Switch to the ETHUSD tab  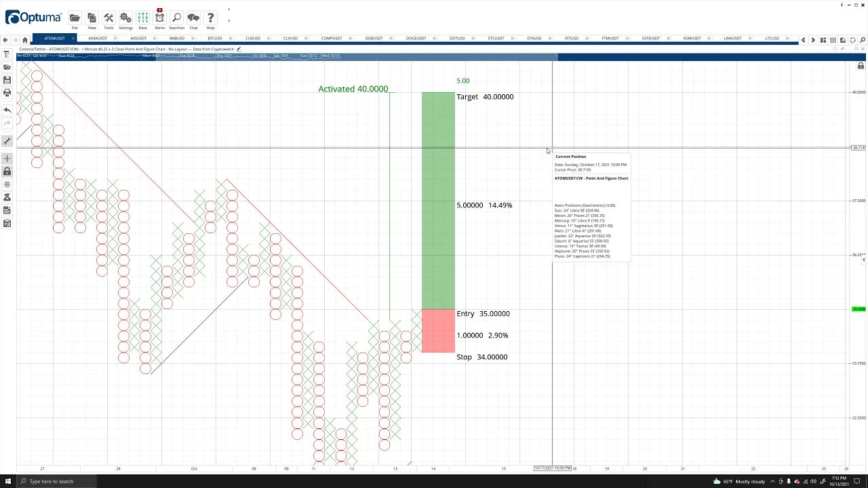tap(534, 39)
